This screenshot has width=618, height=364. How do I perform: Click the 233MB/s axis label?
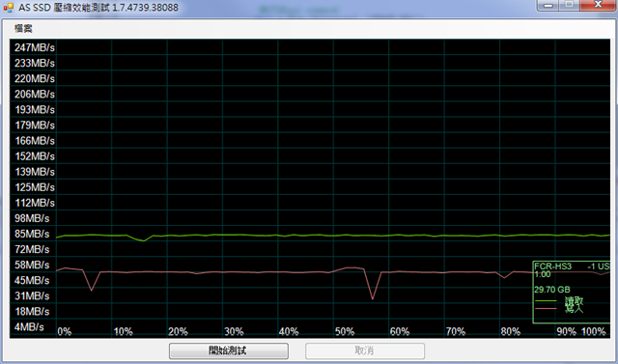click(35, 63)
